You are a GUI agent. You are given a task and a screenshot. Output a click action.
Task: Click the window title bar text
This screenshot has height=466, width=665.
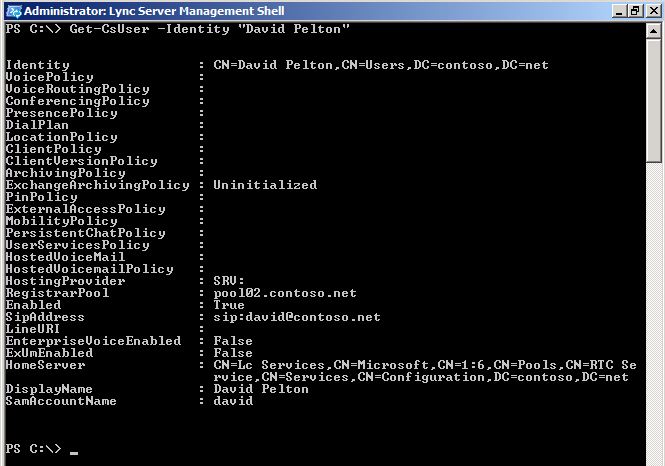[154, 11]
